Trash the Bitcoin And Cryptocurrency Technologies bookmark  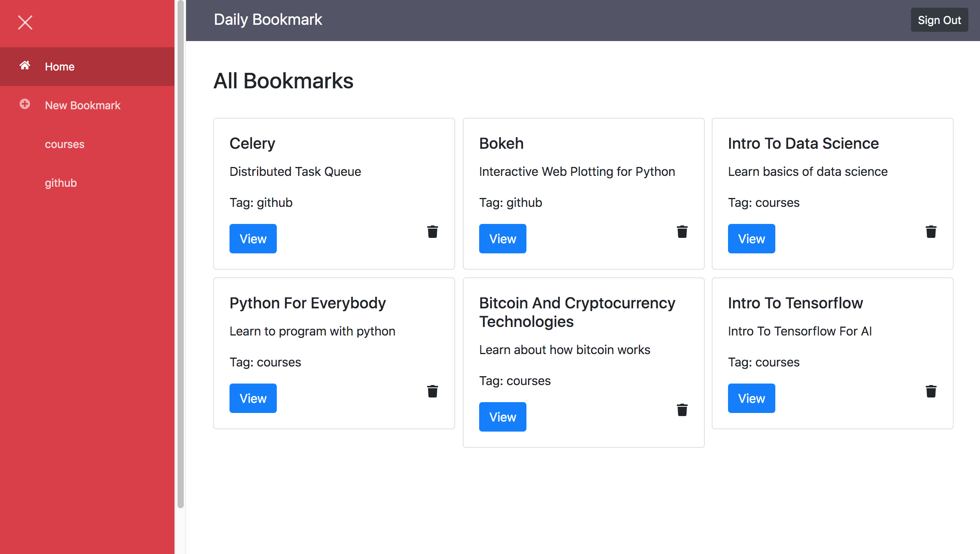682,410
